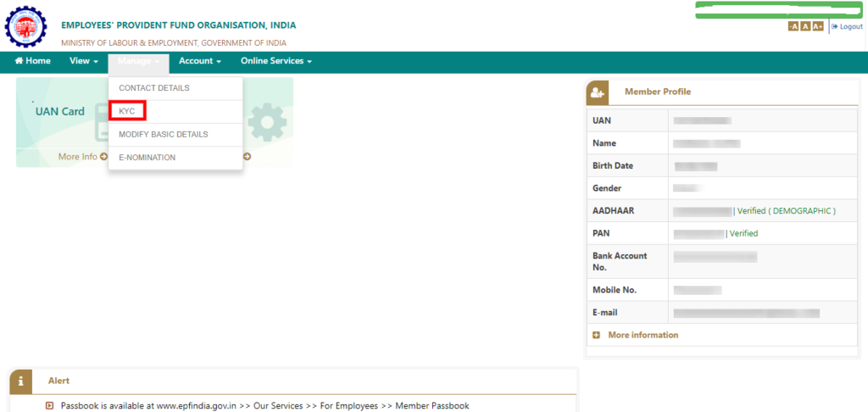The image size is (868, 412).
Task: Click the UAN row label
Action: click(x=602, y=120)
